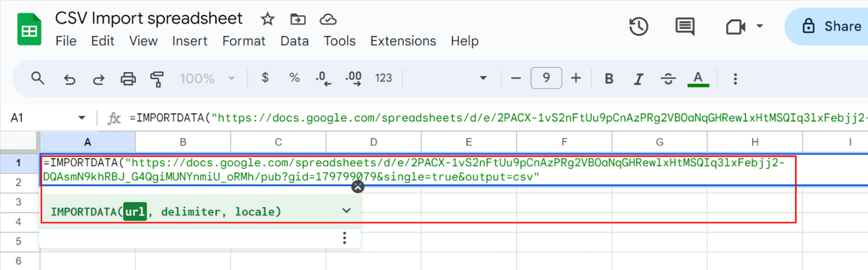Select column E header
Image resolution: width=868 pixels, height=270 pixels.
[469, 143]
